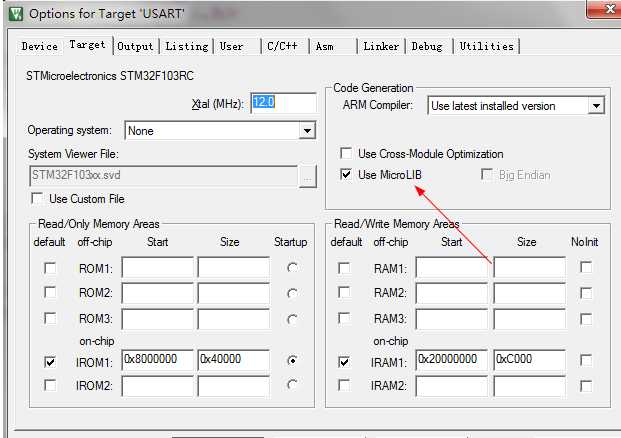Uncheck the IRAM1 default checkbox
621x438 pixels.
[344, 362]
